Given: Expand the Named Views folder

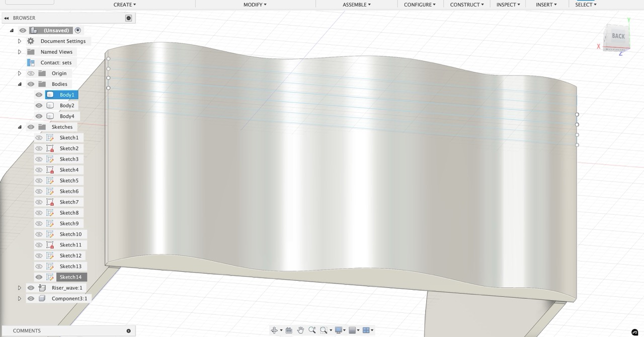Looking at the screenshot, I should click(19, 52).
